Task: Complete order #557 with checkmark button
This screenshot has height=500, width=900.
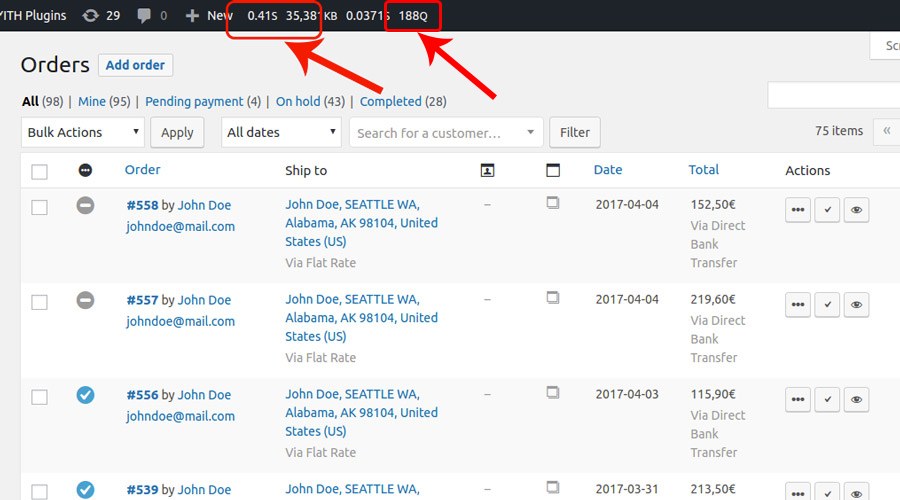Action: click(x=827, y=304)
